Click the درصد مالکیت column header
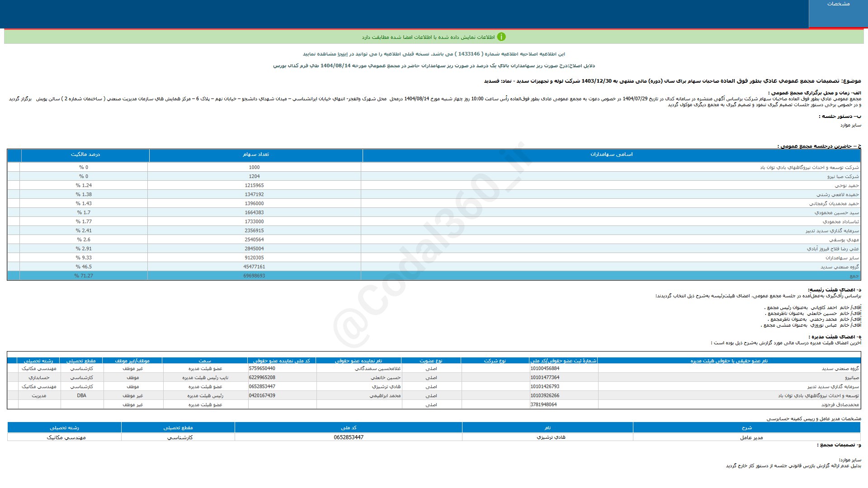This screenshot has height=488, width=868. (85, 155)
